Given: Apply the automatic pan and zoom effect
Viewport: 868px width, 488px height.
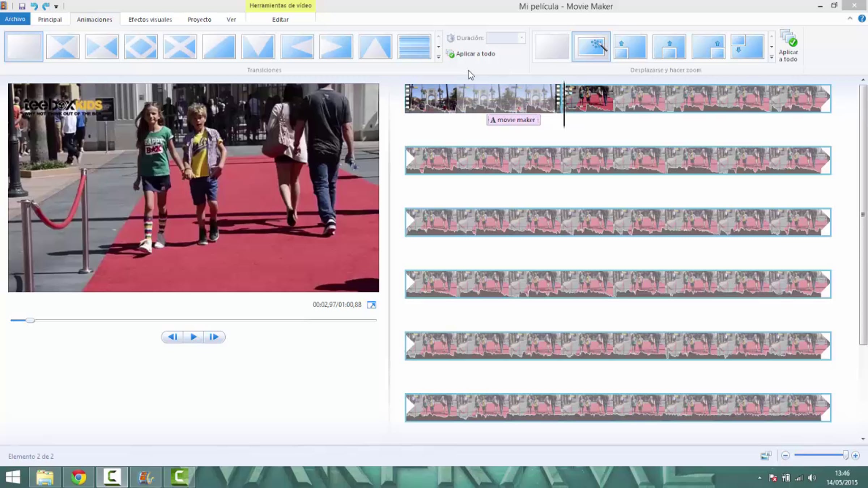Looking at the screenshot, I should [591, 47].
